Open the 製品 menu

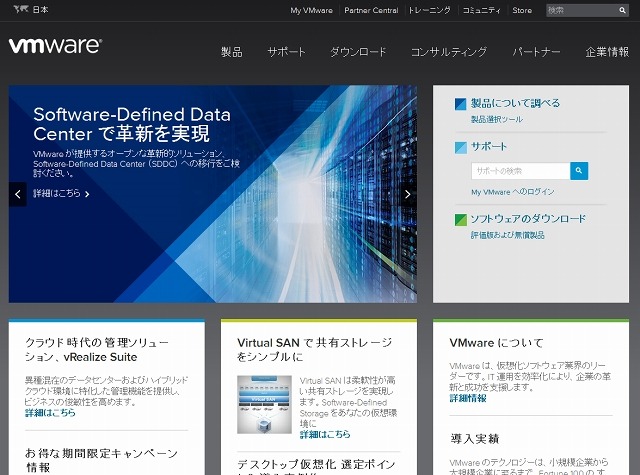232,52
